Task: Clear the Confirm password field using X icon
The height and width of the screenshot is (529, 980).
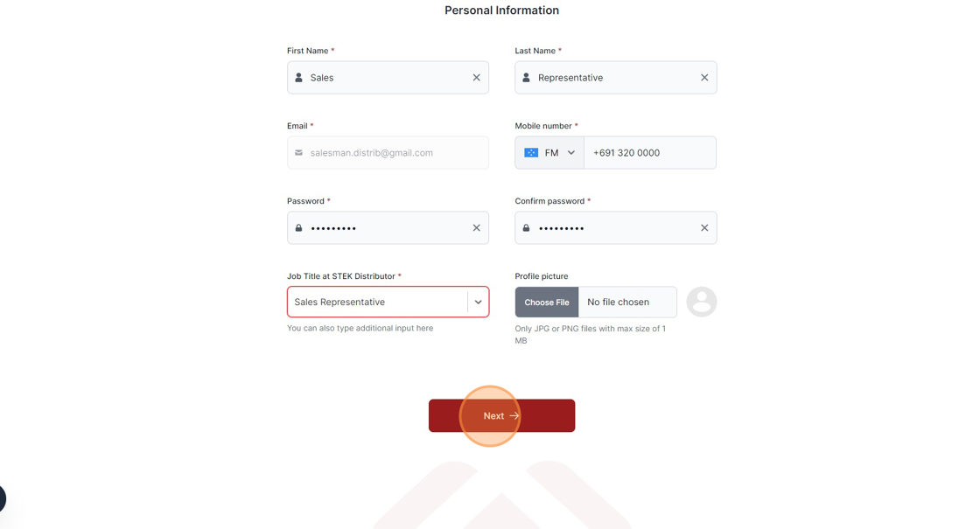Action: [x=704, y=228]
